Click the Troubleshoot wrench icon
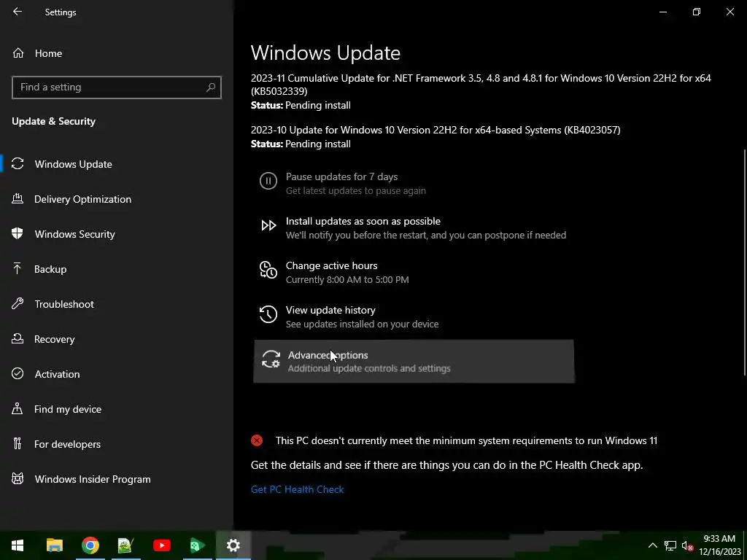 tap(18, 304)
